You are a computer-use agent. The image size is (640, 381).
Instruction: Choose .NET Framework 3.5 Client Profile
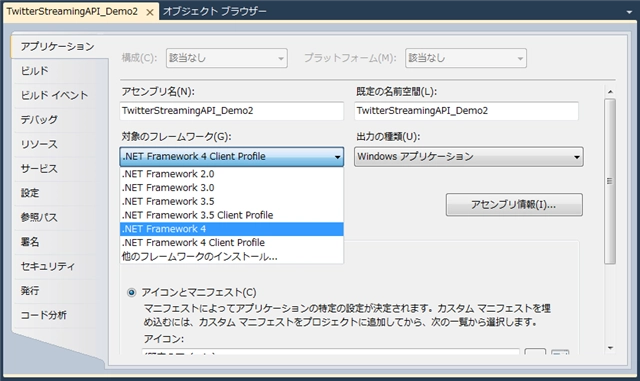click(x=231, y=215)
